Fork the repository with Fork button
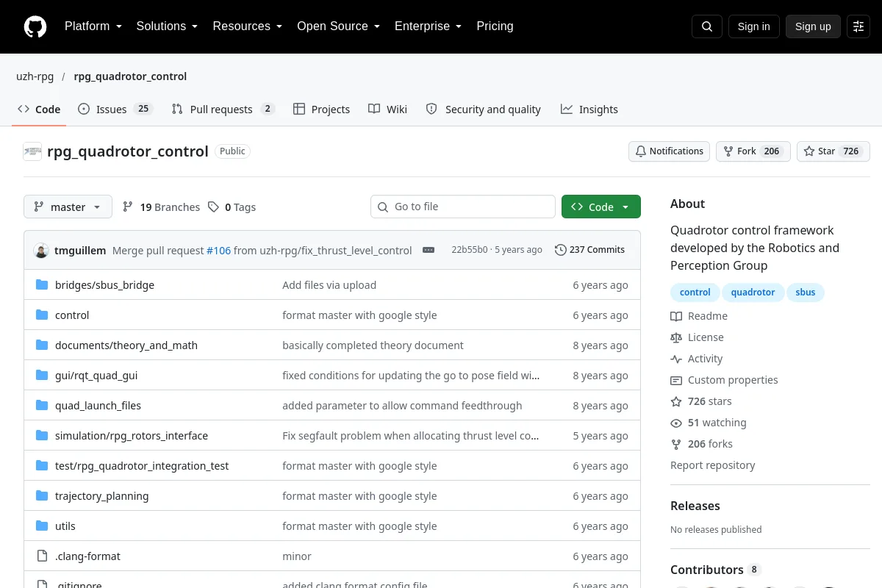This screenshot has width=882, height=588. click(x=753, y=151)
